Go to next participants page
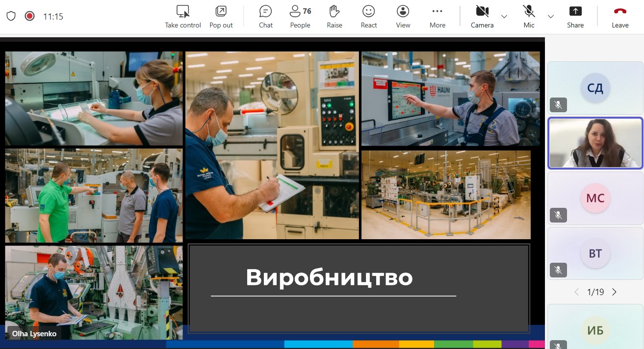 [x=614, y=292]
